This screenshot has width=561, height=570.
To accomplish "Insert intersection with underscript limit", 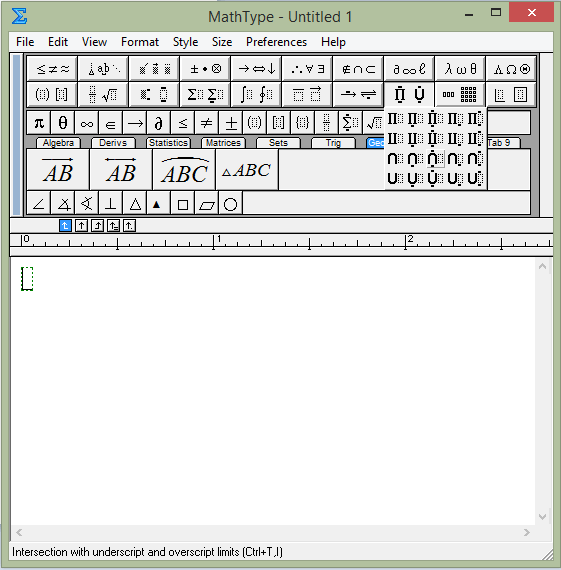I will pos(415,158).
